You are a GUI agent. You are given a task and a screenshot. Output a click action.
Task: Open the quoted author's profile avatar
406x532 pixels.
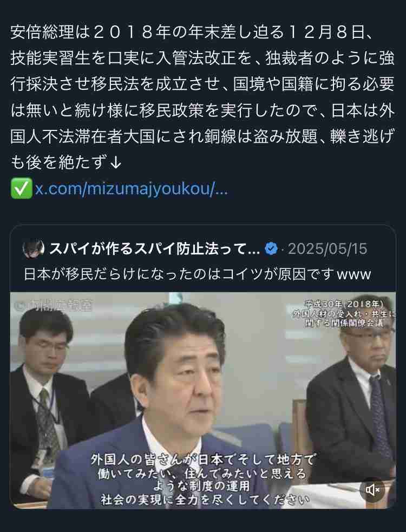tap(33, 248)
